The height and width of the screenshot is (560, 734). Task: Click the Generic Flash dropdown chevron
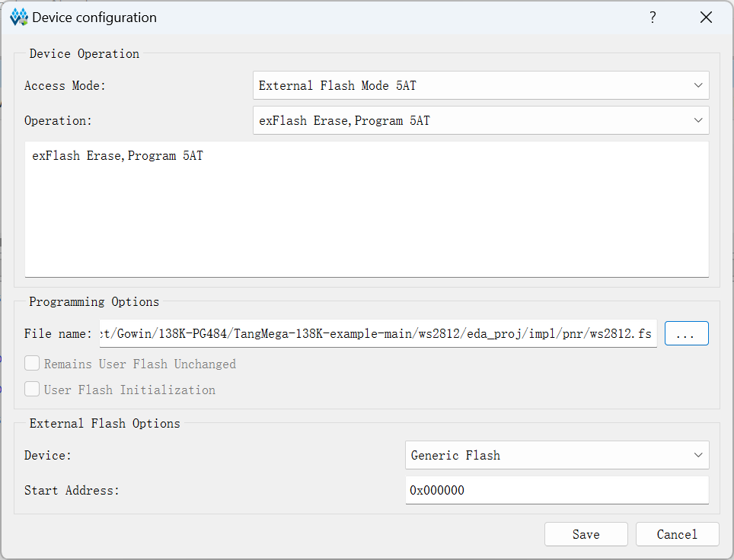698,455
